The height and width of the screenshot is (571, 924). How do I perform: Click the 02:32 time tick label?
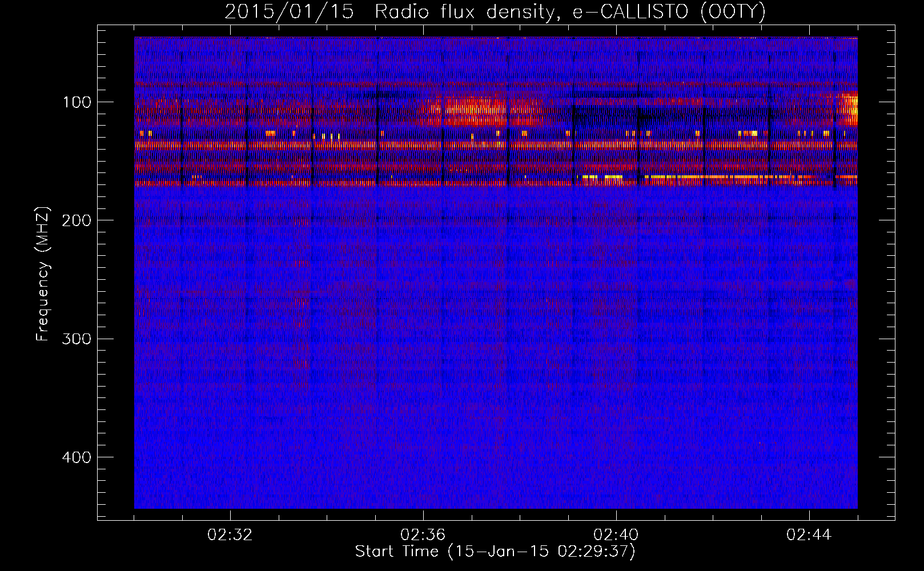click(230, 535)
